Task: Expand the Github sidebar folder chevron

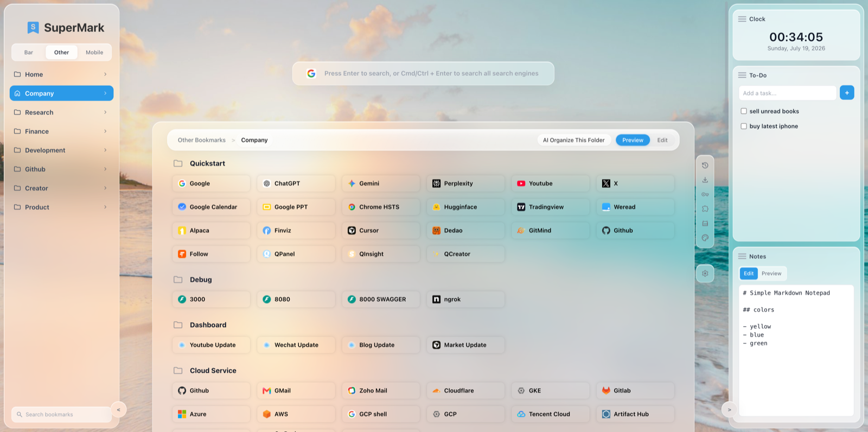Action: click(105, 169)
